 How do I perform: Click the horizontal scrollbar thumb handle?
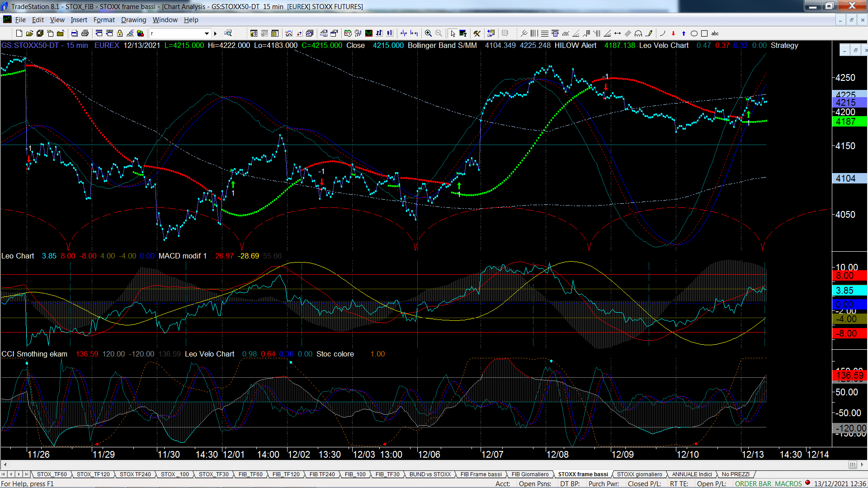[852, 465]
